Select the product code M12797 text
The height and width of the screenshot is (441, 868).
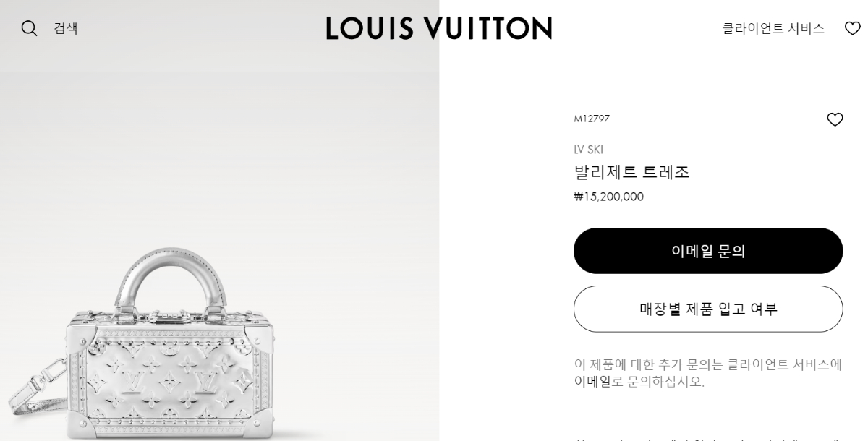pos(592,119)
